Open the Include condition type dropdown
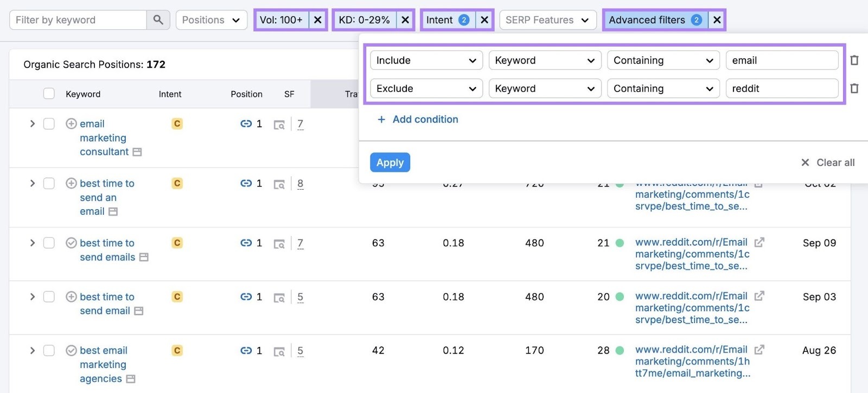 [426, 60]
